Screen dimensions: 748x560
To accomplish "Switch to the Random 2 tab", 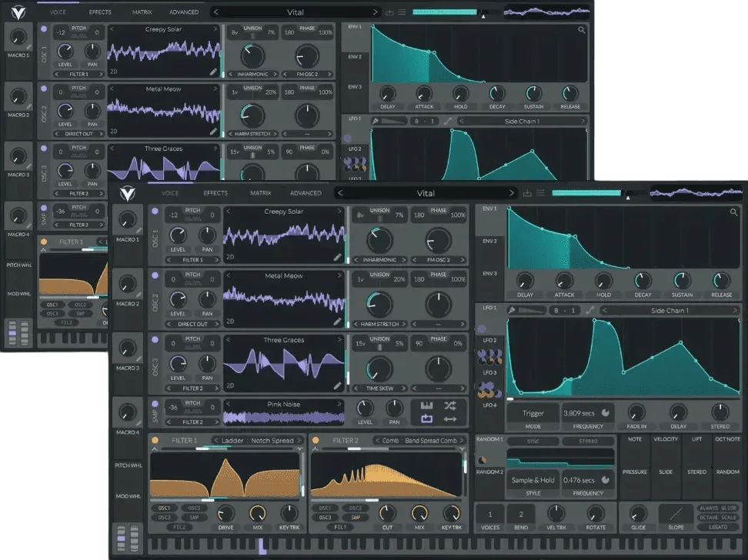I will pyautogui.click(x=489, y=472).
